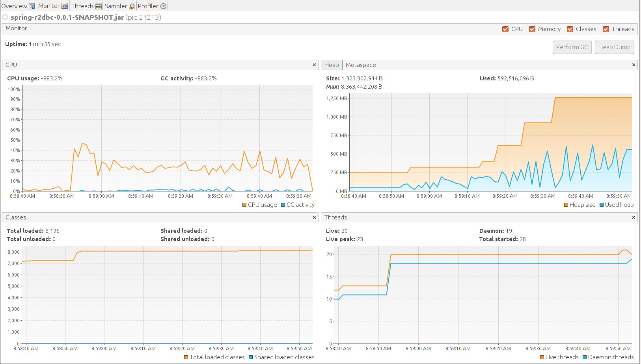Close the Classes panel

[314, 217]
